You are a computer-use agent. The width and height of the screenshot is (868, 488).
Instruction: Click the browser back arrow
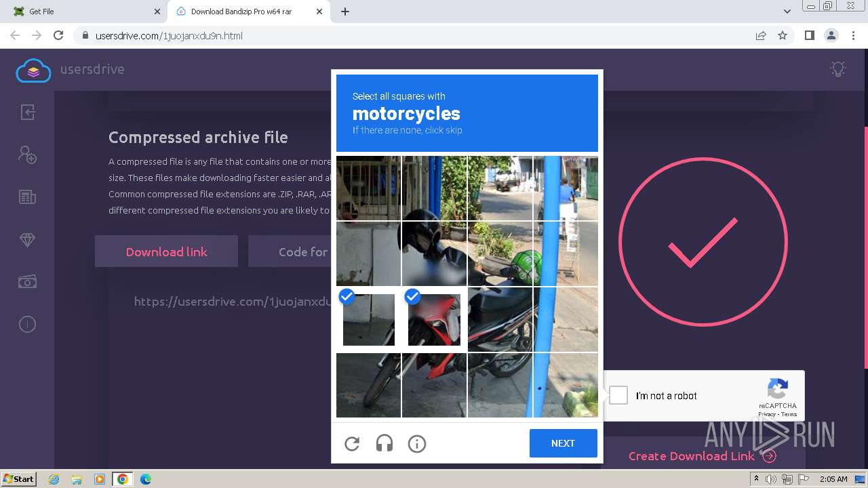(x=15, y=35)
